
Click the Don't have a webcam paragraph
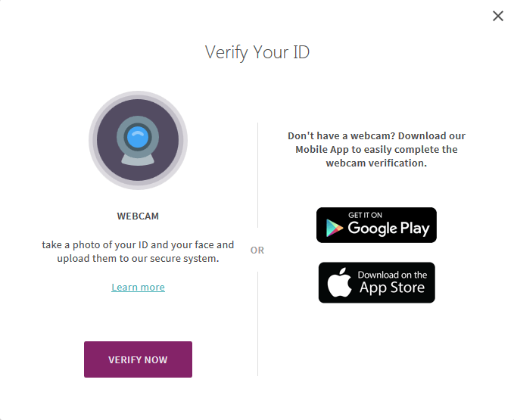pyautogui.click(x=376, y=149)
